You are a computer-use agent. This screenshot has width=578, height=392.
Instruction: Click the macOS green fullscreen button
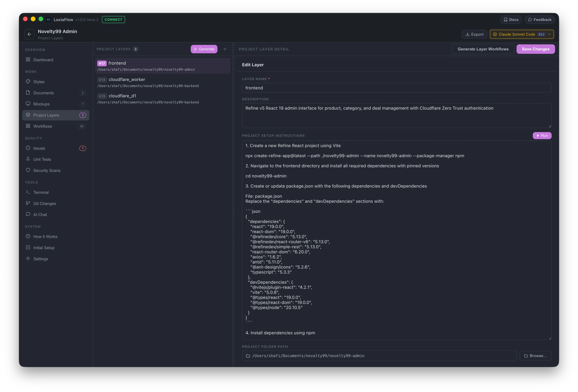tap(41, 19)
